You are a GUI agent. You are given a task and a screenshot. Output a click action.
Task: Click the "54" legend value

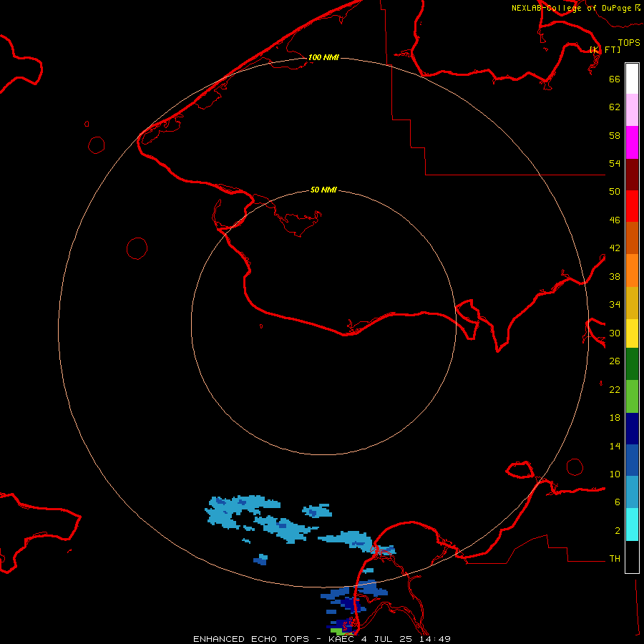pyautogui.click(x=615, y=163)
